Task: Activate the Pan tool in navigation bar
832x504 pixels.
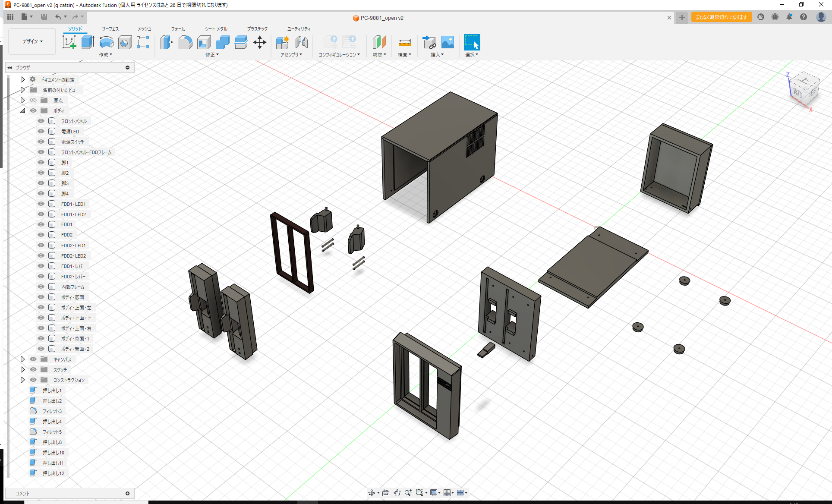Action: (x=396, y=492)
